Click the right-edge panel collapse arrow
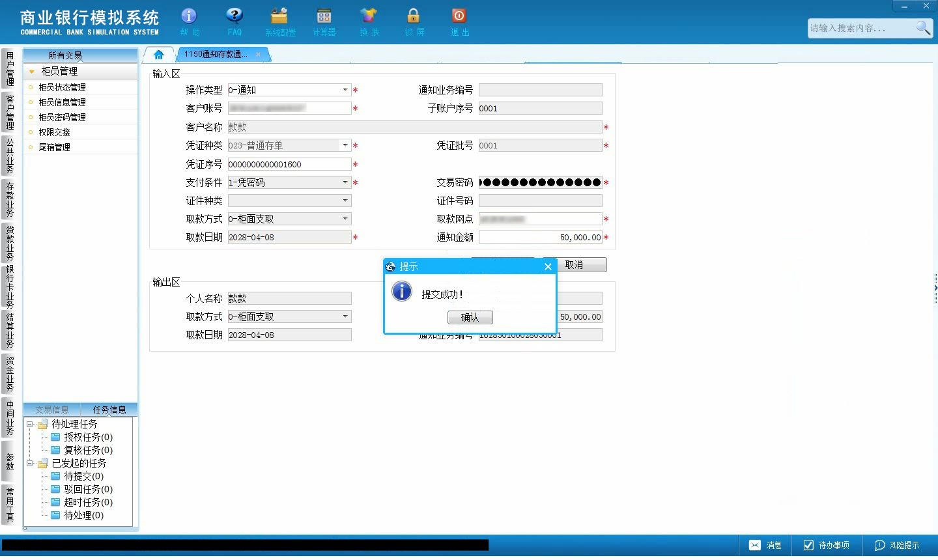Viewport: 938px width, 560px height. 935,287
